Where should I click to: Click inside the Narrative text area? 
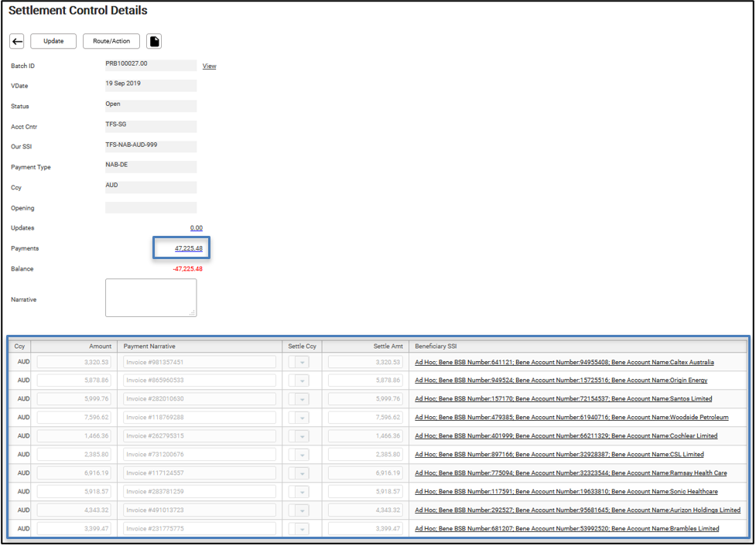[151, 298]
